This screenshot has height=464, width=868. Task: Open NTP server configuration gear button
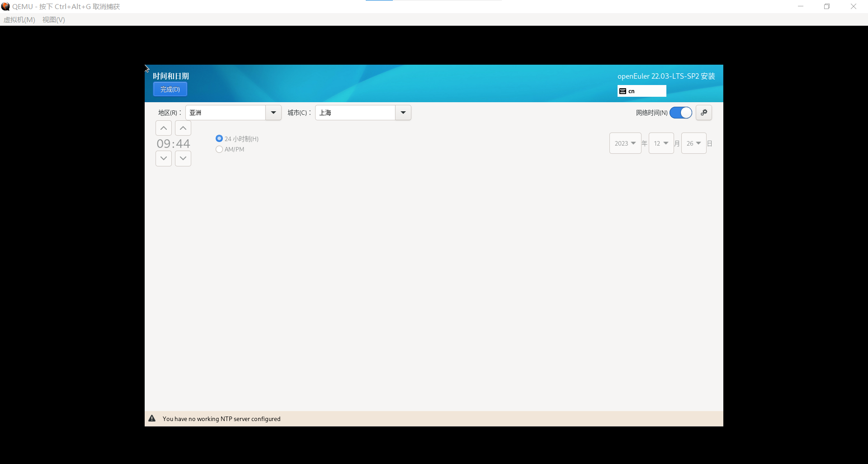click(704, 113)
